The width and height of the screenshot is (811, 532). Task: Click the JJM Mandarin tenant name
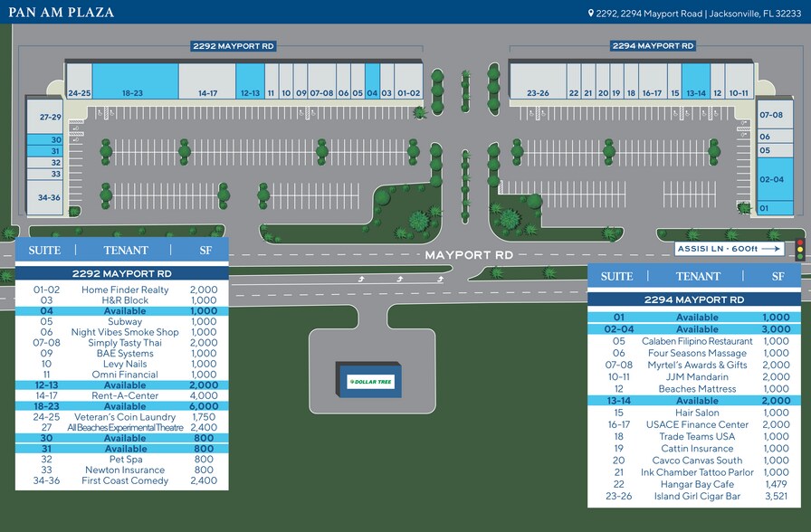tap(697, 377)
